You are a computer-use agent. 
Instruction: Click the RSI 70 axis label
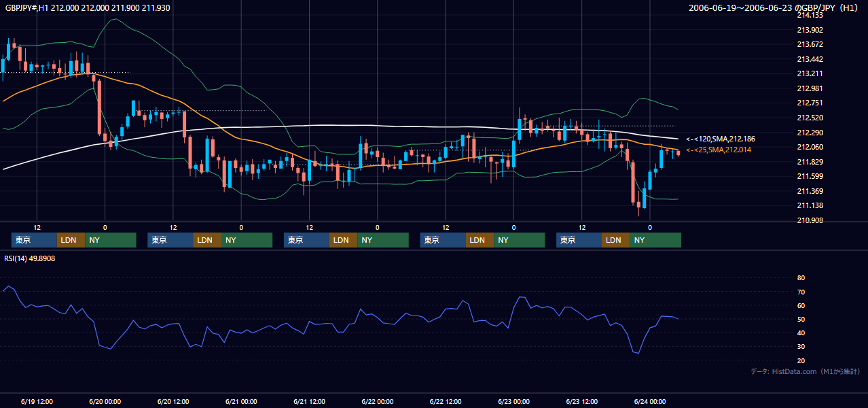801,292
